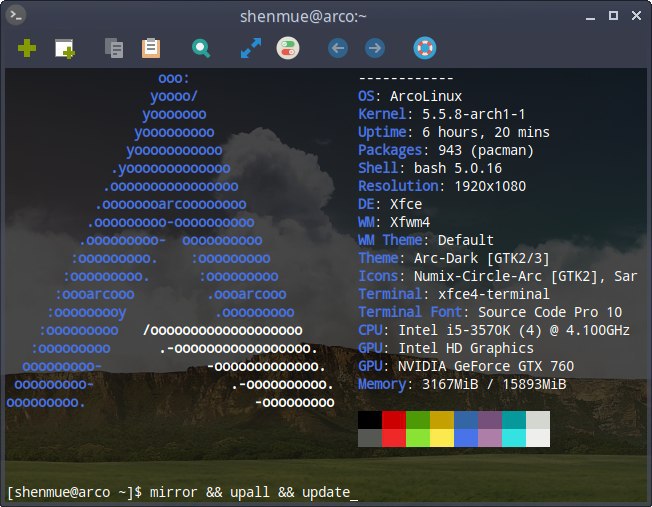Screen dimensions: 652x507
Task: Click the Terminal xfce4-terminal line
Action: click(x=454, y=294)
